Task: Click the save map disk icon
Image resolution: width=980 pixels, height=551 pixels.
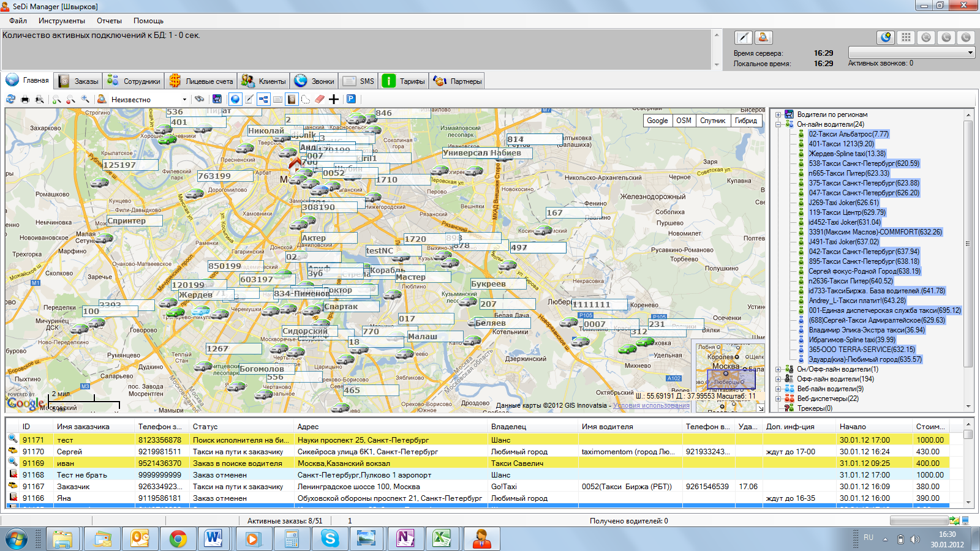Action: click(217, 99)
